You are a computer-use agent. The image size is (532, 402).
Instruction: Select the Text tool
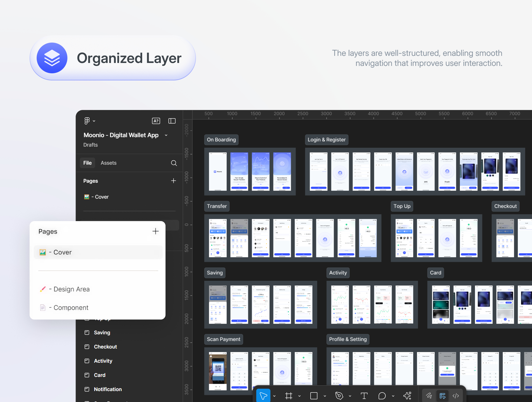click(x=364, y=396)
